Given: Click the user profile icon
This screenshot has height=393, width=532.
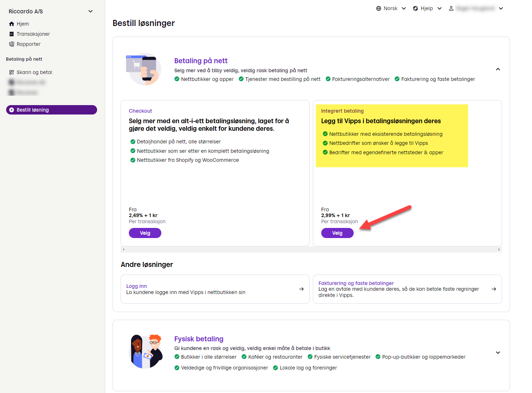Looking at the screenshot, I should click(451, 8).
